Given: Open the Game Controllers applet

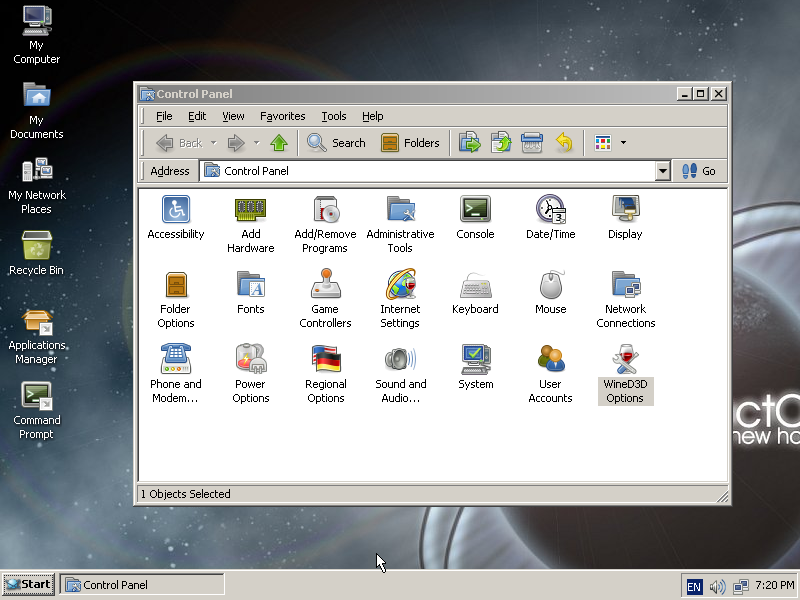Looking at the screenshot, I should (325, 285).
